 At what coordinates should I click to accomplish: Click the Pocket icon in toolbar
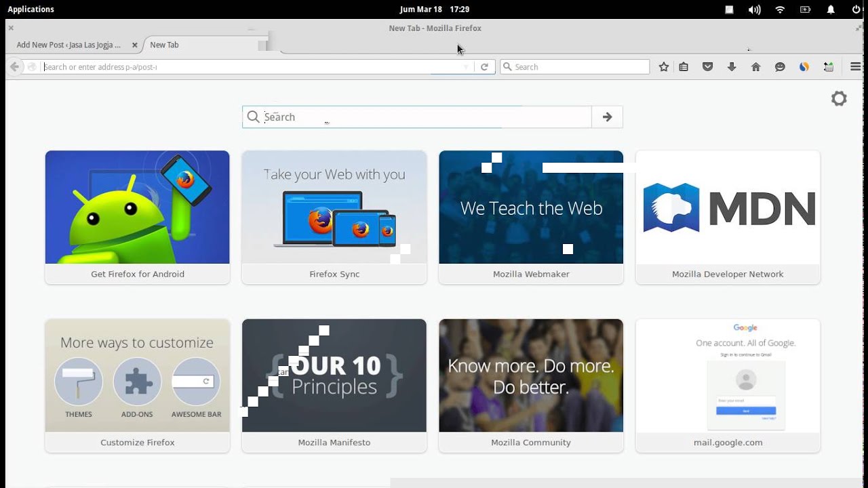[707, 67]
